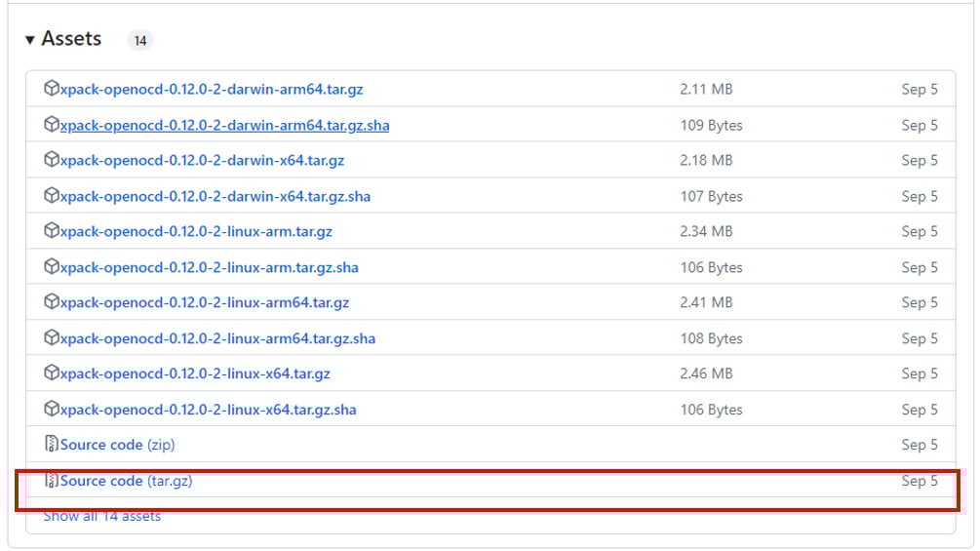
Task: Click Sep 5 date in Source code (zip) row
Action: [920, 445]
